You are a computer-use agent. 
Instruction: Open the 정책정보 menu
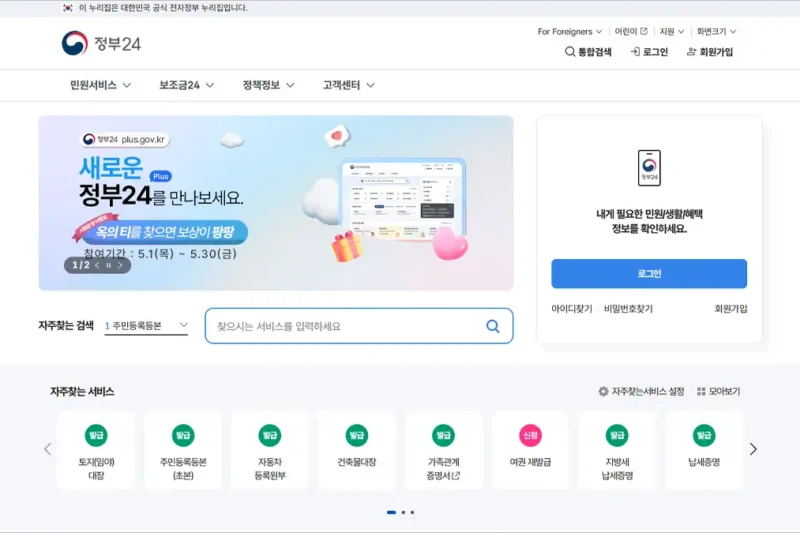click(x=268, y=85)
